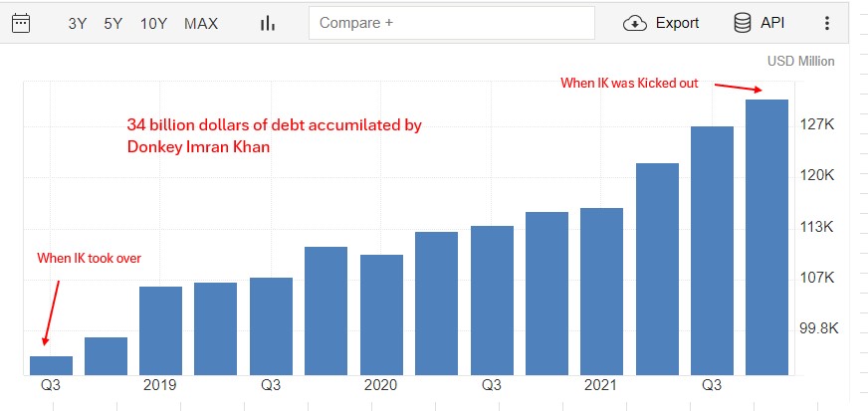This screenshot has height=411, width=868.
Task: Click the bar above the 2020 label
Action: coord(381,315)
